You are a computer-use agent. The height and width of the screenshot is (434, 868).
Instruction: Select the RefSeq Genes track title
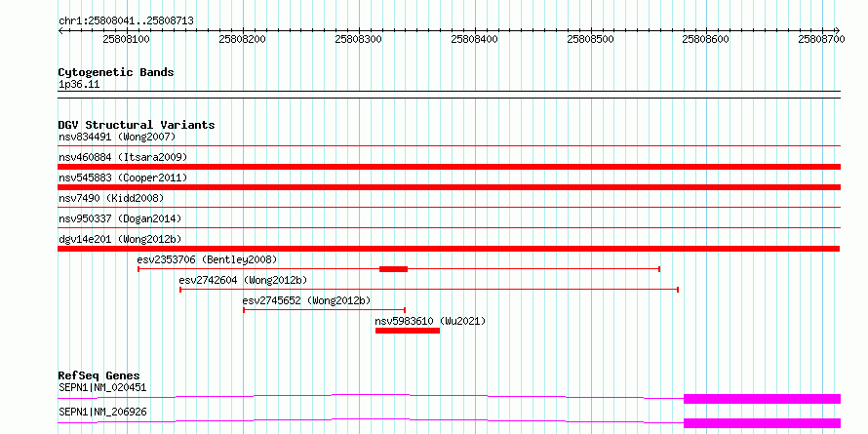coord(99,375)
